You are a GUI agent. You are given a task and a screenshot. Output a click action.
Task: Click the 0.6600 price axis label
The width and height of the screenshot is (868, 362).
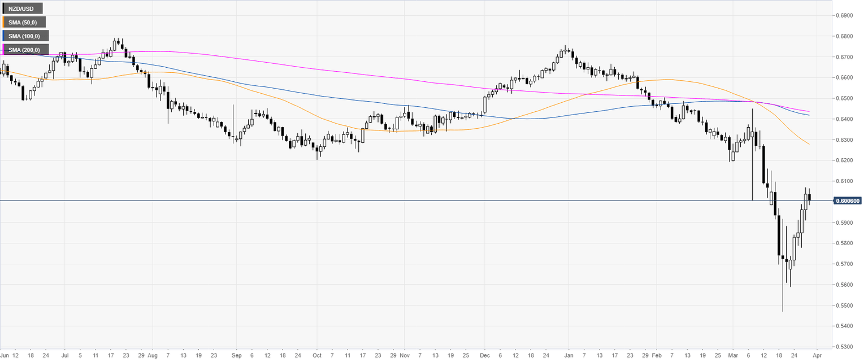845,78
